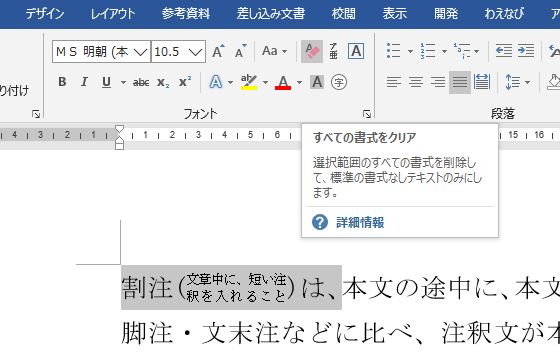The image size is (560, 361).
Task: Toggle bold formatting
Action: (x=62, y=82)
